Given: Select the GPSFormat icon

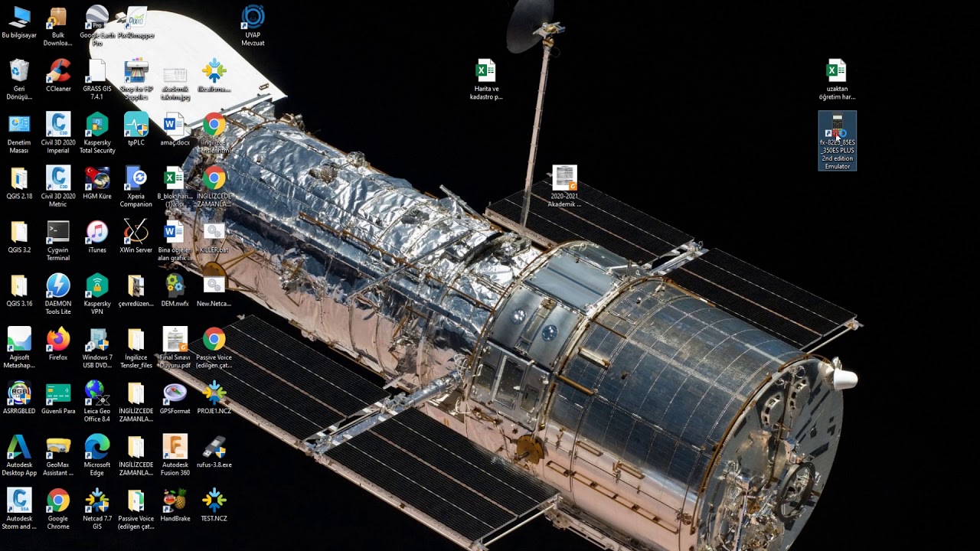Looking at the screenshot, I should pyautogui.click(x=175, y=397).
